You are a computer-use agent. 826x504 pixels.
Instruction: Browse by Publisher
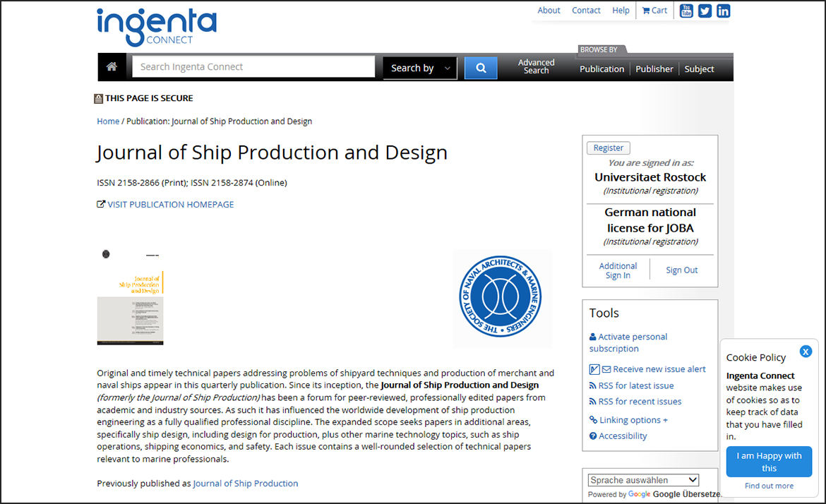pos(654,69)
